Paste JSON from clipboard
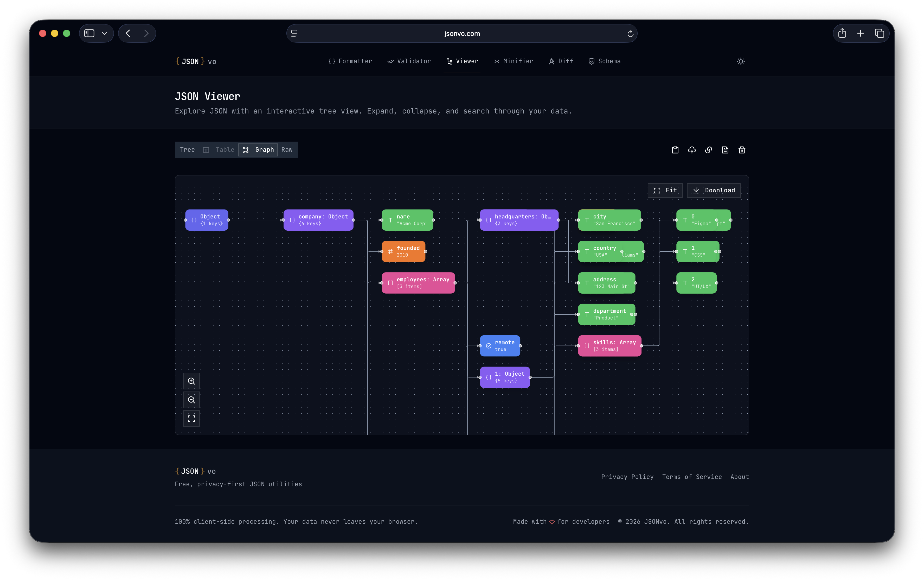Image resolution: width=924 pixels, height=581 pixels. [x=675, y=150]
